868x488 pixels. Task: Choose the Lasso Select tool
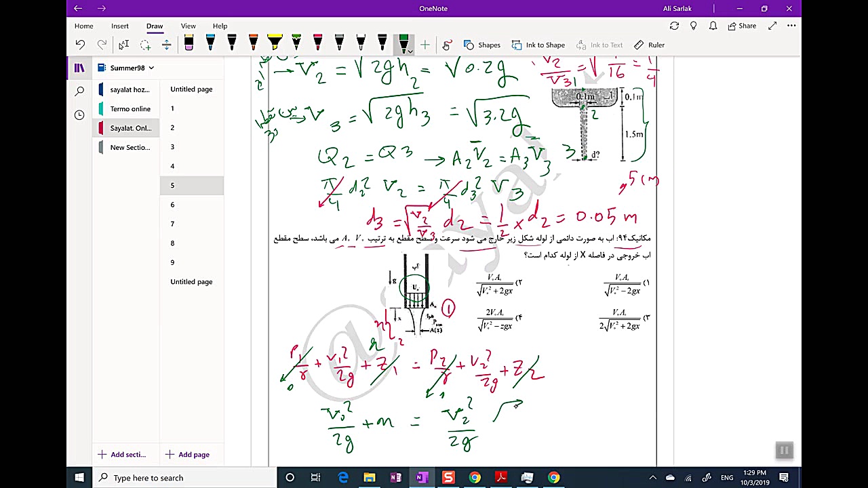pyautogui.click(x=145, y=45)
